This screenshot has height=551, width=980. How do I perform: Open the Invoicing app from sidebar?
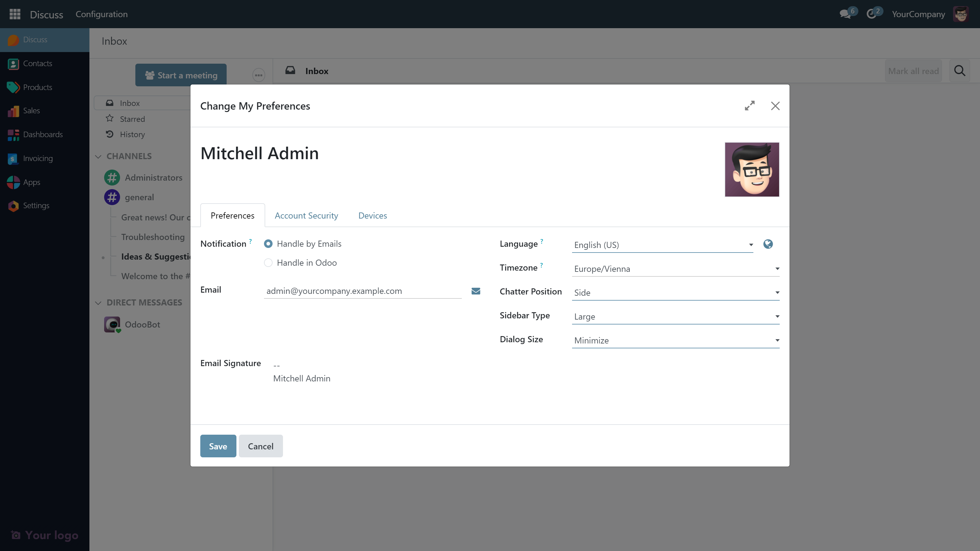pyautogui.click(x=38, y=159)
